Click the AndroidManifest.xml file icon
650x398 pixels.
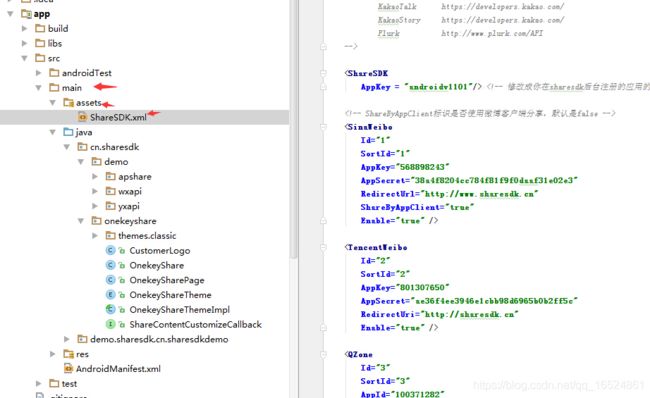tap(68, 369)
